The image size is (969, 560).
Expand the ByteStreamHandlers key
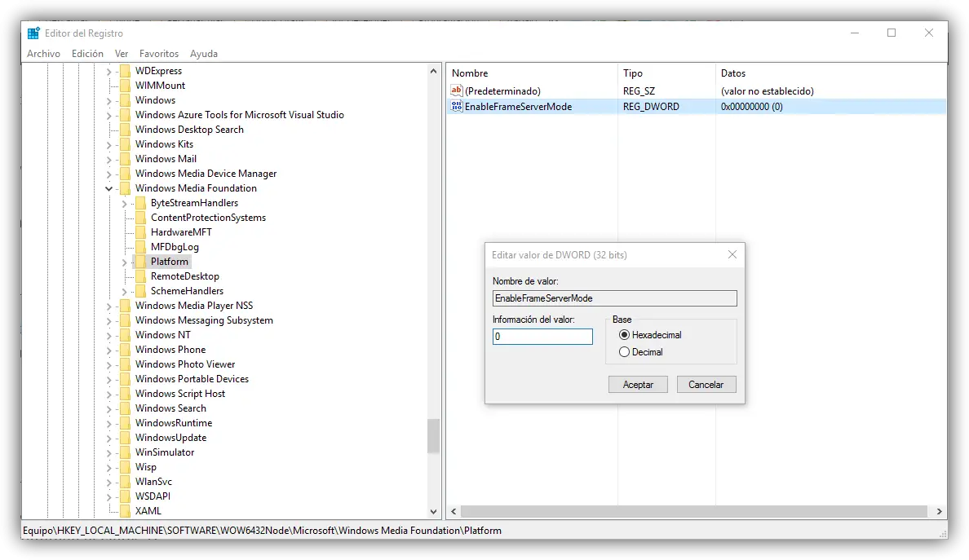click(x=124, y=203)
